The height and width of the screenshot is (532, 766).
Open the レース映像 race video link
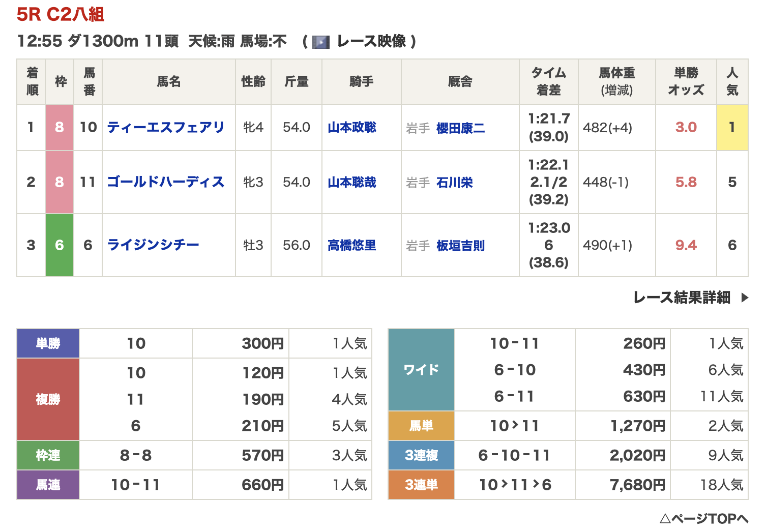(371, 41)
